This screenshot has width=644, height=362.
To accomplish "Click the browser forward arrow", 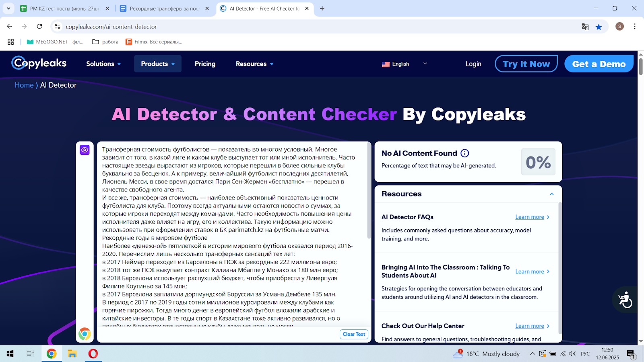I will click(24, 27).
